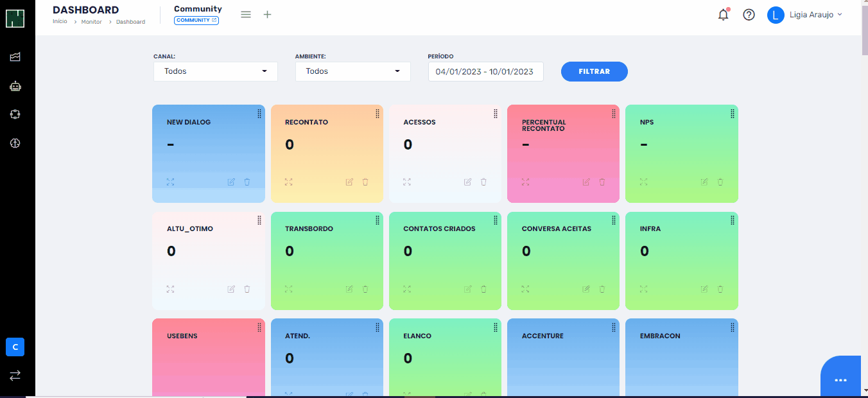Open the robot bot icon in sidebar

pos(15,86)
